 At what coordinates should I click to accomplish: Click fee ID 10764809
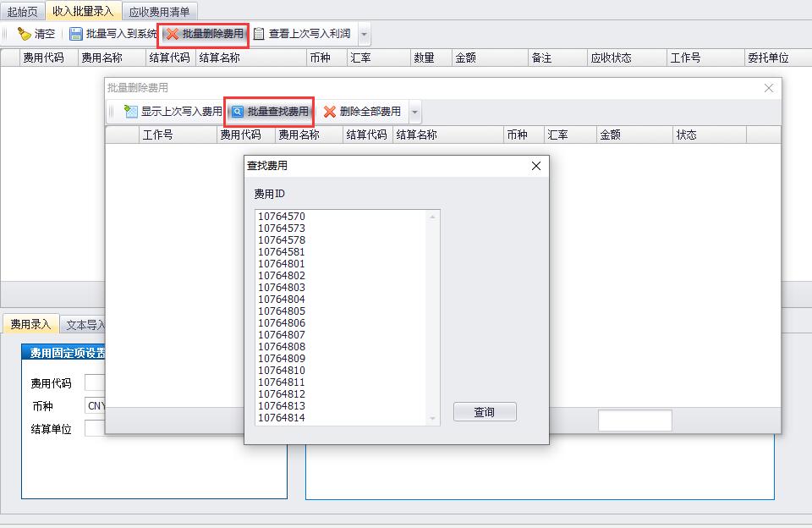click(282, 359)
